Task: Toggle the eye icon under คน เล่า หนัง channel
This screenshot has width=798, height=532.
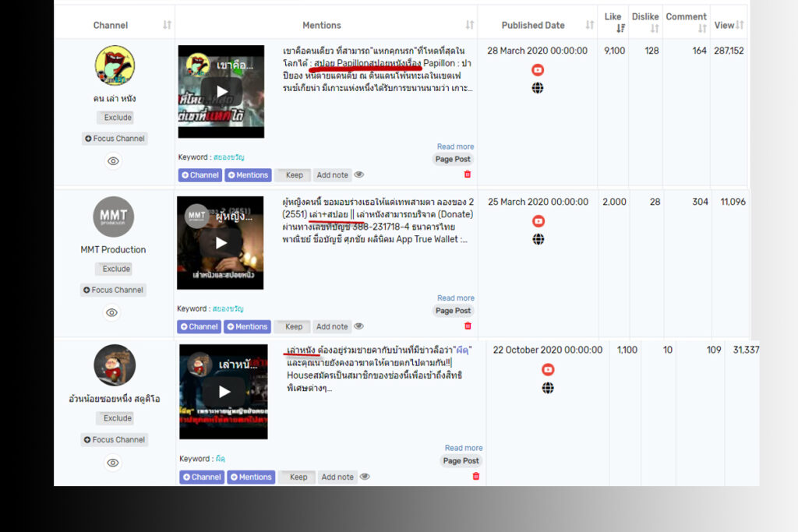Action: pyautogui.click(x=114, y=161)
